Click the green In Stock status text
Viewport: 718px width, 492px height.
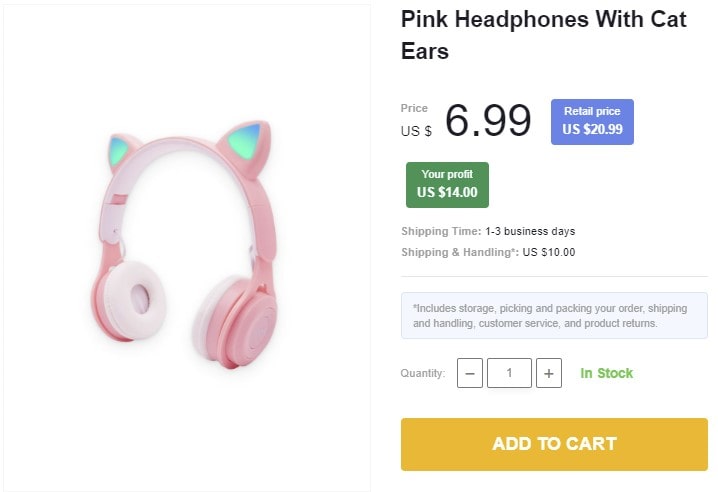tap(607, 373)
